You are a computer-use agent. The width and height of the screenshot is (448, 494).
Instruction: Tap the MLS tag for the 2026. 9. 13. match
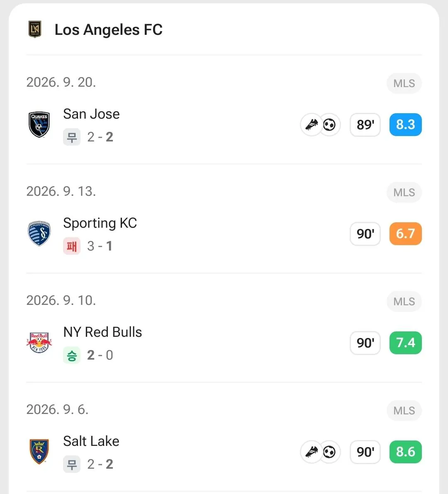pyautogui.click(x=404, y=192)
